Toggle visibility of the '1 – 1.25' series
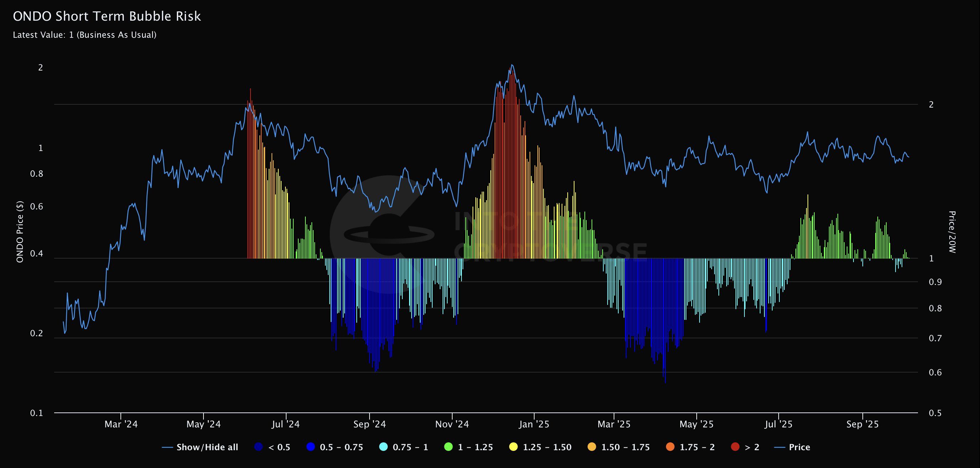 [449, 447]
